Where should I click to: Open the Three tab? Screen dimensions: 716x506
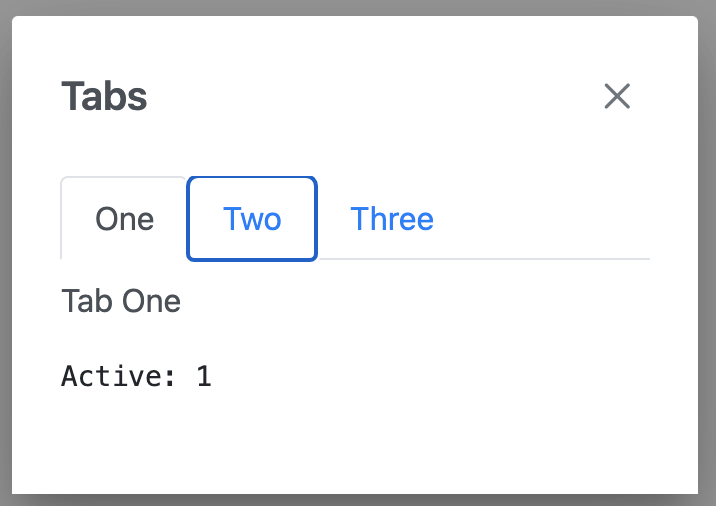pos(392,219)
